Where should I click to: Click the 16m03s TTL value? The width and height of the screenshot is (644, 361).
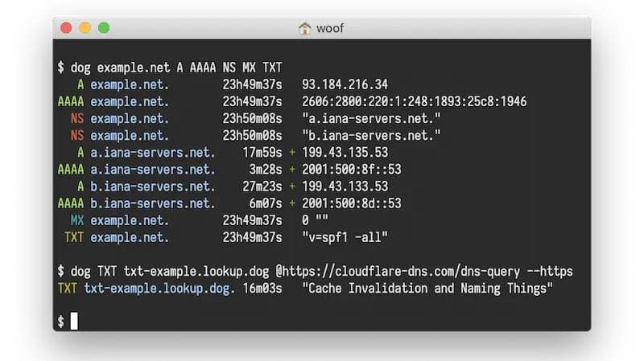[x=262, y=288]
